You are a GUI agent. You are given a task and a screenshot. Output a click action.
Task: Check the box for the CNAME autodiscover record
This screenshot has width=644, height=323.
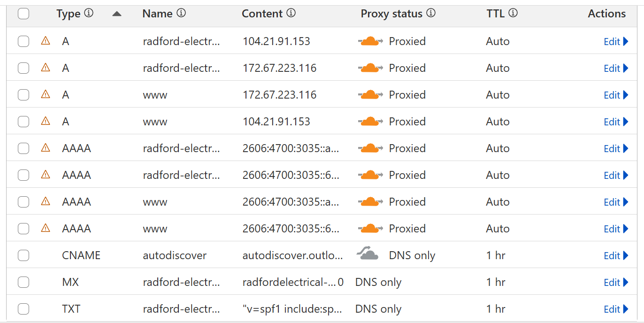(x=23, y=255)
